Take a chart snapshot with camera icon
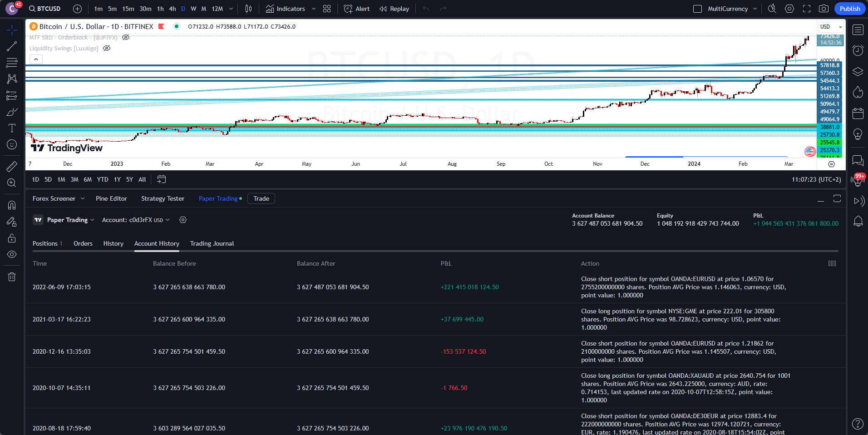Image resolution: width=868 pixels, height=435 pixels. click(x=824, y=9)
